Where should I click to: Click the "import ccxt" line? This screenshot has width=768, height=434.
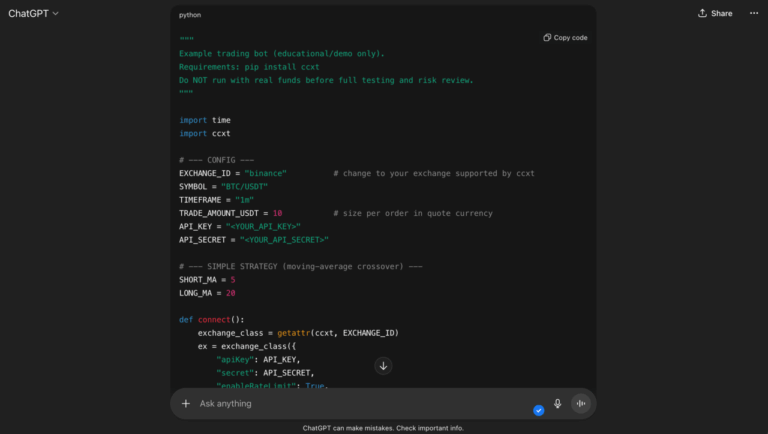(205, 133)
